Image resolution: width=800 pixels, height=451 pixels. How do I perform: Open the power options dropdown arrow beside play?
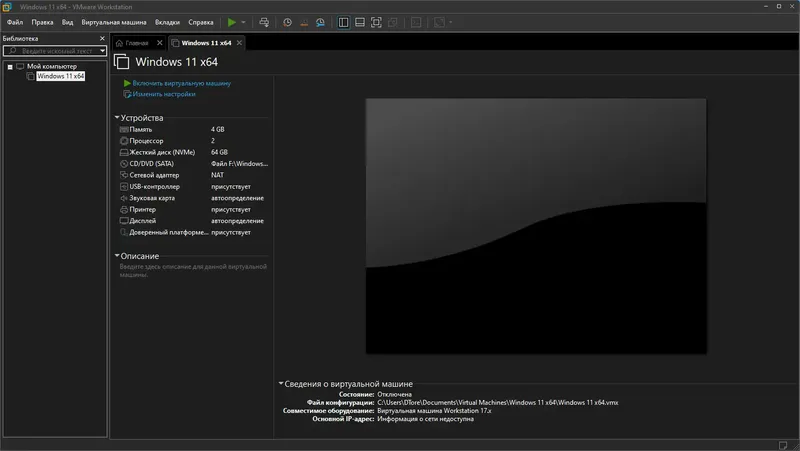(x=243, y=22)
